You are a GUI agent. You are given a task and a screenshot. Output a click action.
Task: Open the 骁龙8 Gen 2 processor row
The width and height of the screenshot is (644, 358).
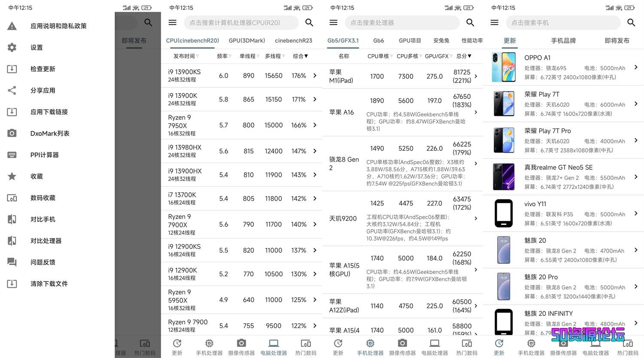coord(402,163)
